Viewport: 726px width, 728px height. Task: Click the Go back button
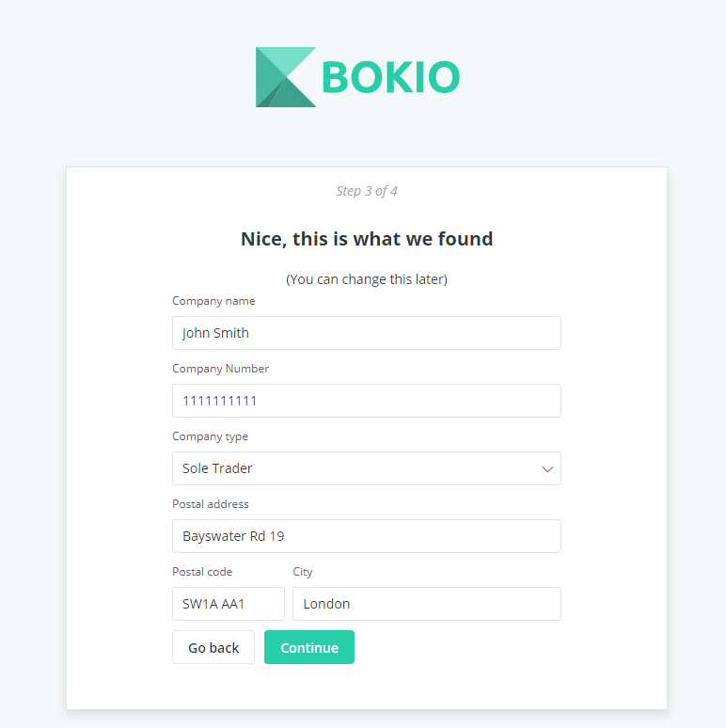pos(213,647)
